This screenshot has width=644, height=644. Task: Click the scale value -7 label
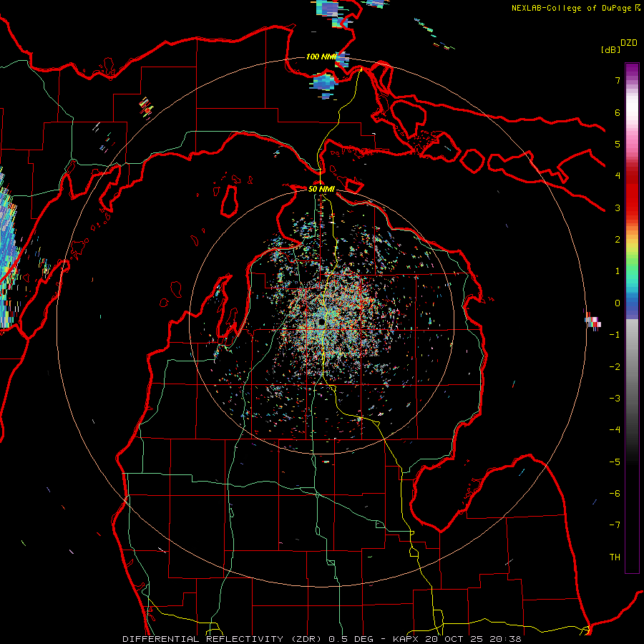(615, 525)
